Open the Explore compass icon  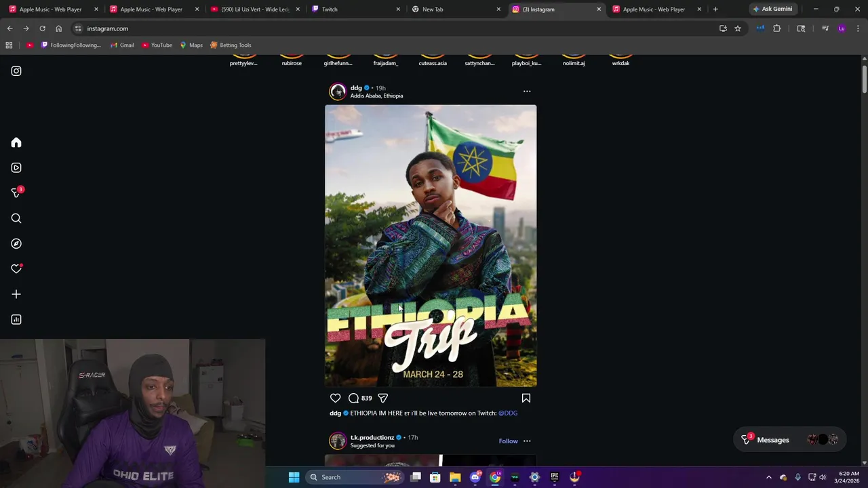tap(16, 243)
